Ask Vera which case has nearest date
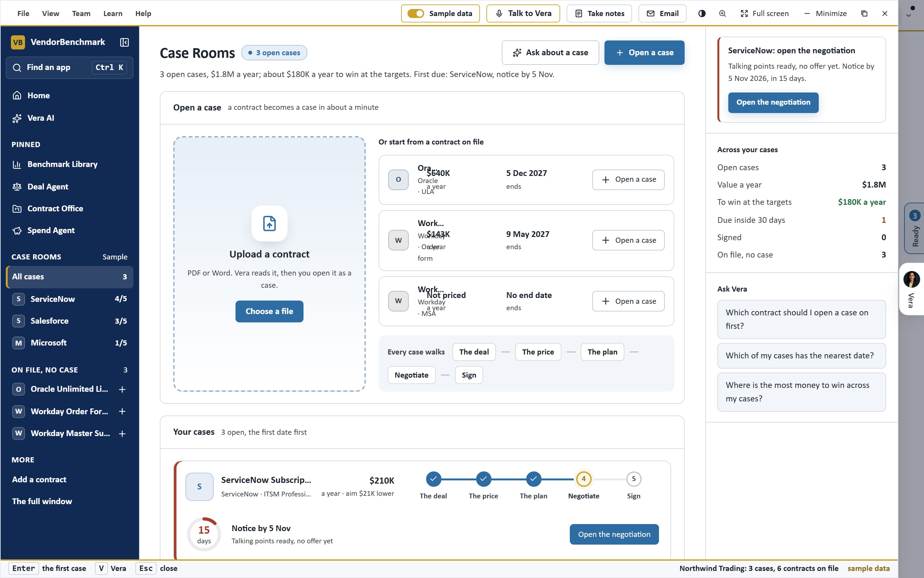The height and width of the screenshot is (578, 924). click(801, 356)
